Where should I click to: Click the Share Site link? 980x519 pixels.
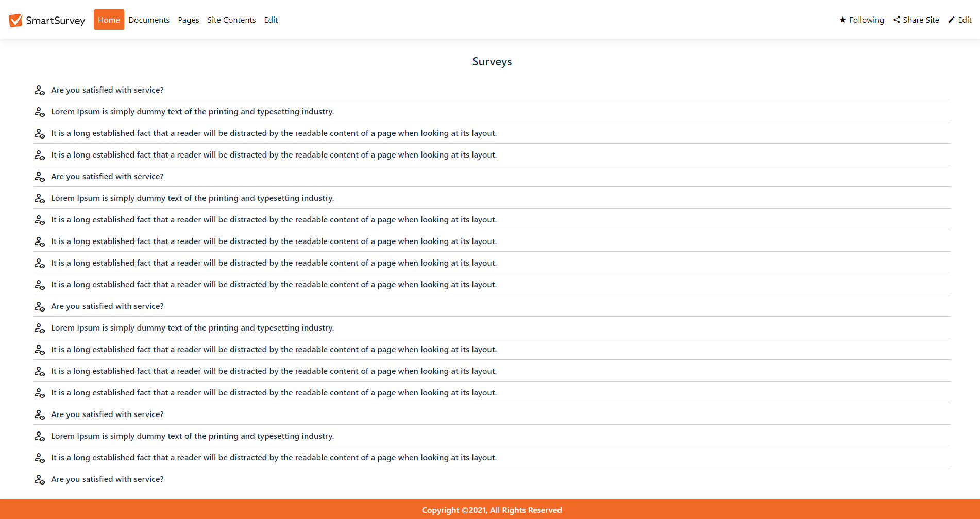coord(921,20)
